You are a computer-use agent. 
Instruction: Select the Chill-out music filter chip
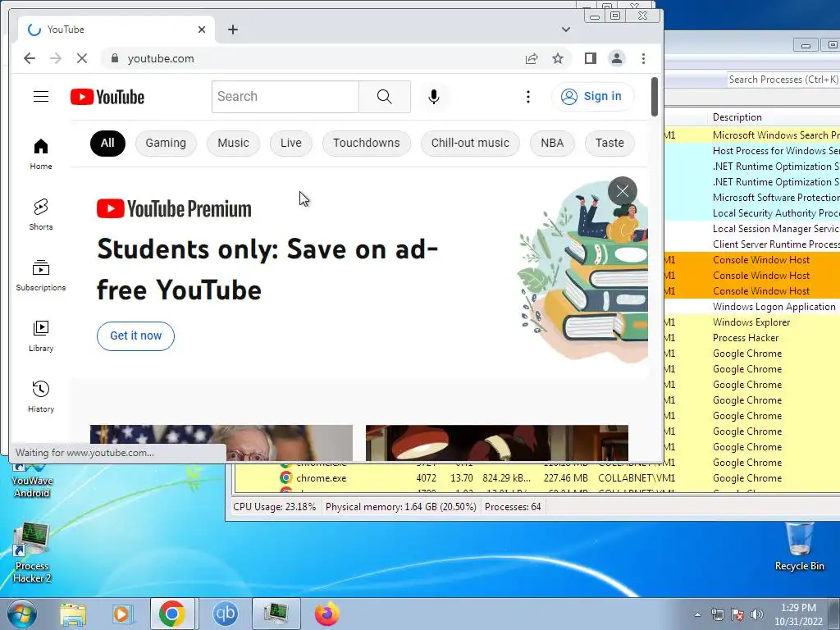click(x=470, y=143)
